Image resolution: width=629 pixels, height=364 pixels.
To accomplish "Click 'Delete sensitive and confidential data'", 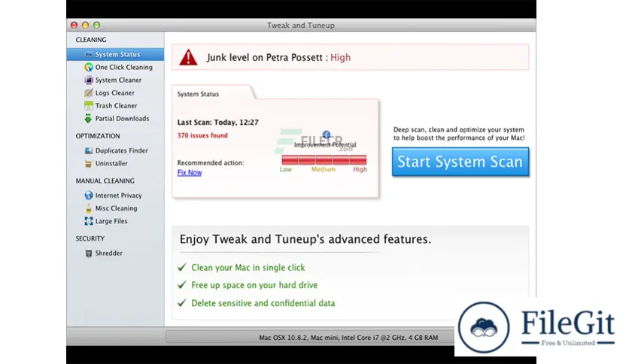I will click(x=263, y=303).
